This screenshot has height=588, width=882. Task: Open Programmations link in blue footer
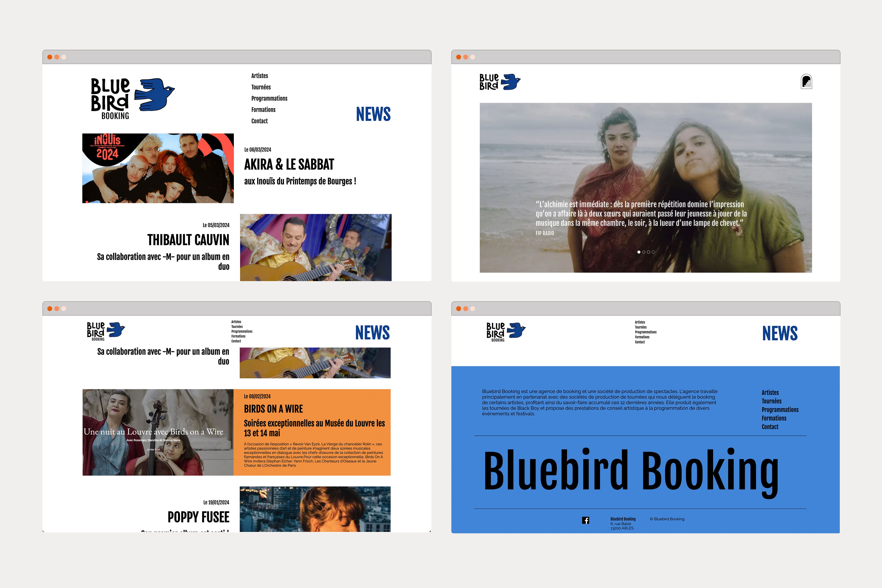point(780,410)
